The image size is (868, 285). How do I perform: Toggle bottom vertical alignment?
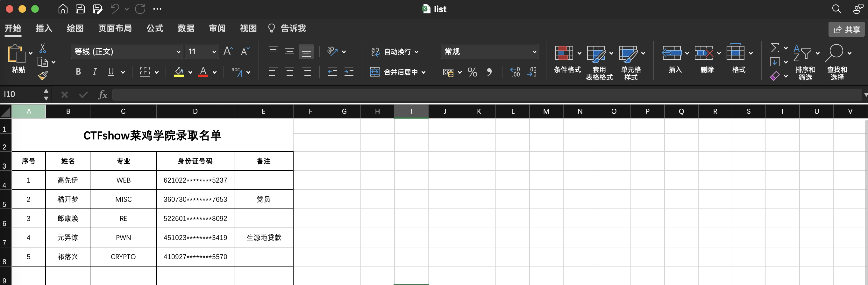click(x=306, y=52)
